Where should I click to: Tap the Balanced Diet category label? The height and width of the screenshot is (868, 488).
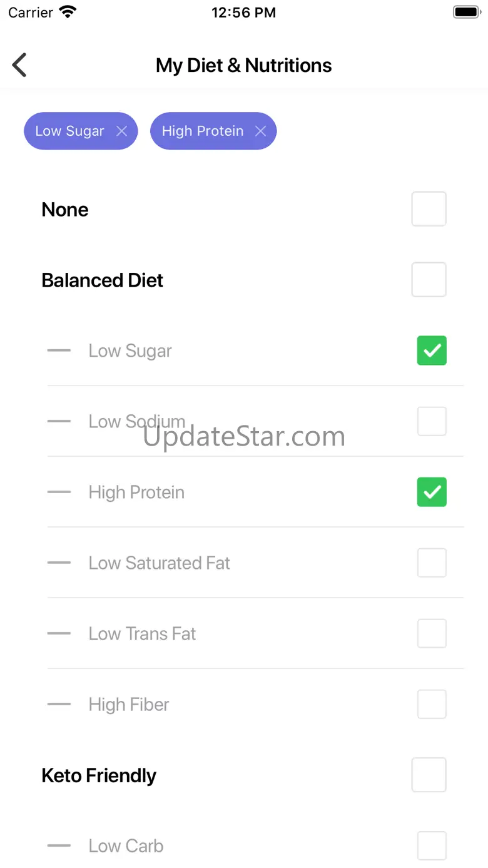coord(102,280)
